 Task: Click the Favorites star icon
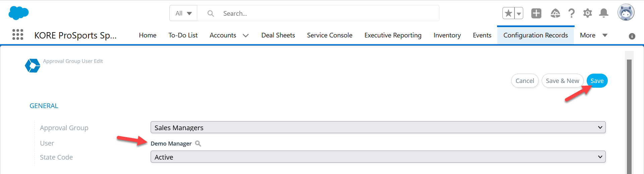(508, 13)
